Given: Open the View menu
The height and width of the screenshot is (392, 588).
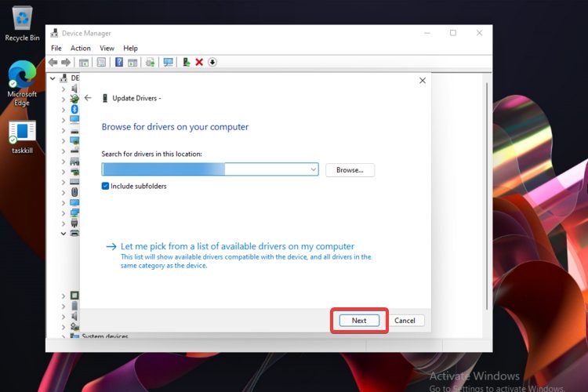Looking at the screenshot, I should coord(107,48).
